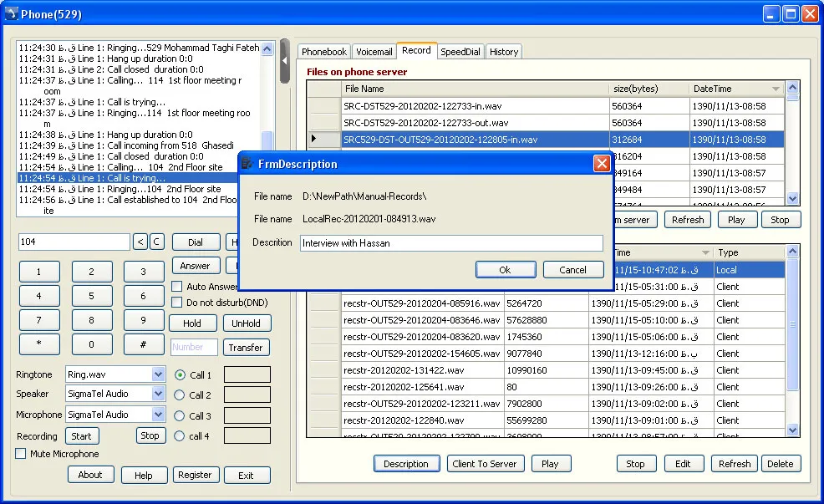824x504 pixels.
Task: Sort server files by DateTime column arrow
Action: point(776,89)
